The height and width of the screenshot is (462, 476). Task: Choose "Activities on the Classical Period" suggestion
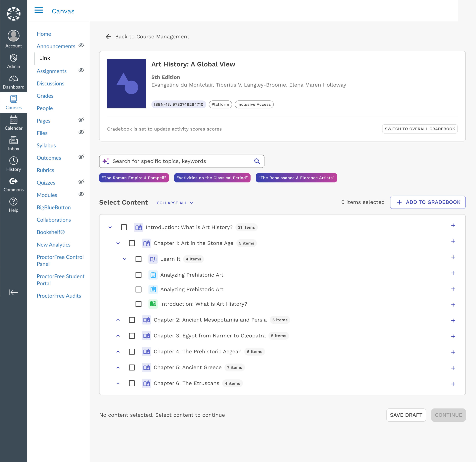212,178
